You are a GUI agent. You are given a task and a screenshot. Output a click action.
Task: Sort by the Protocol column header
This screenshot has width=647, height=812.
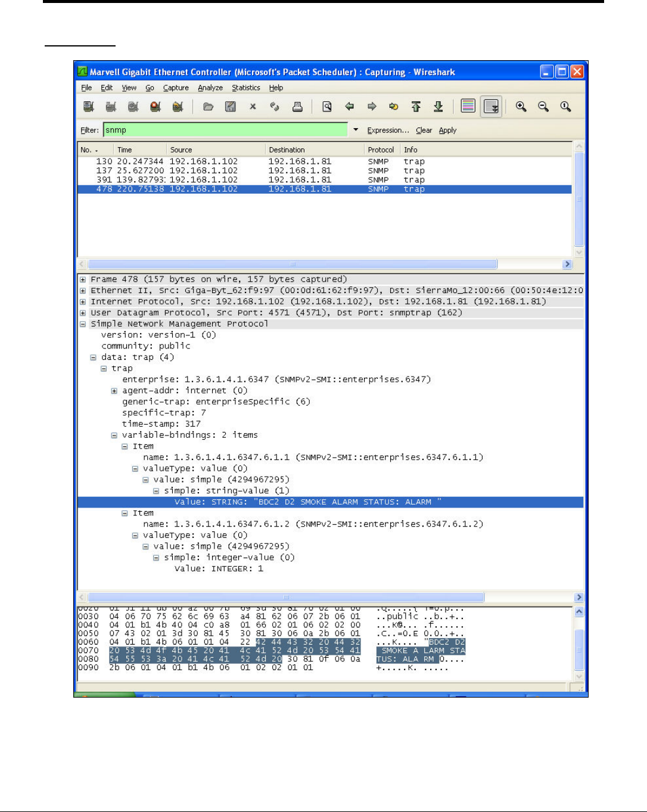[x=382, y=150]
